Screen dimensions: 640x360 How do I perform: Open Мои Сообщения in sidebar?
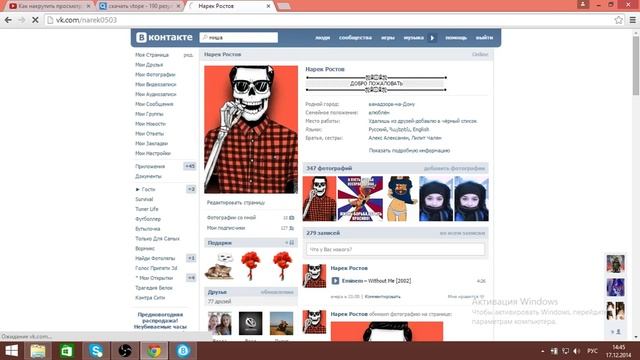[154, 104]
